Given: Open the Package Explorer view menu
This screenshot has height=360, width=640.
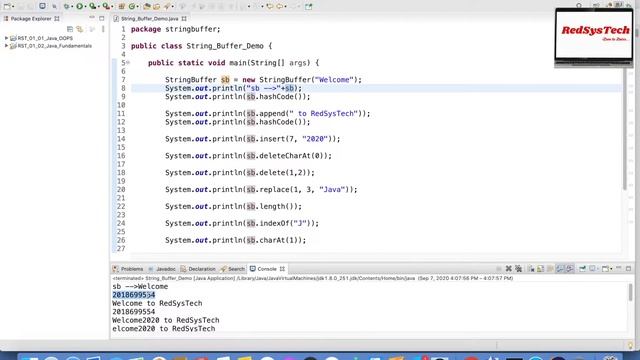Looking at the screenshot, I should tap(103, 29).
